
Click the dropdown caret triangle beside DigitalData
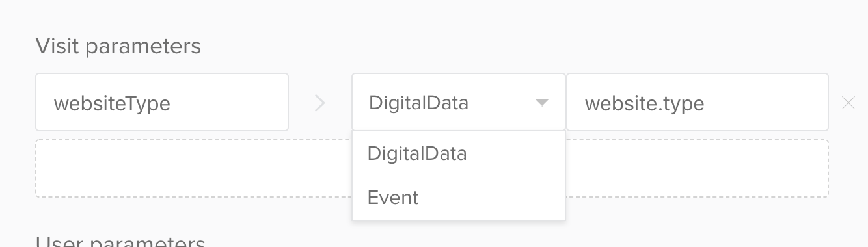pyautogui.click(x=541, y=103)
